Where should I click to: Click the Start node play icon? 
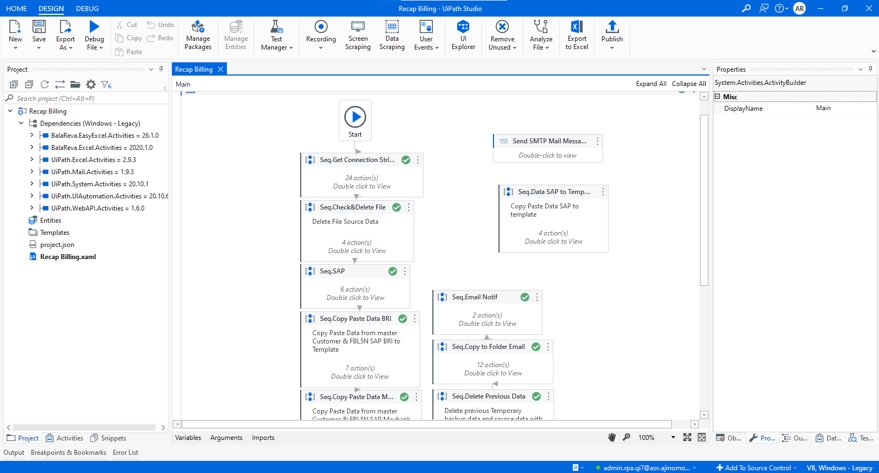coord(355,117)
